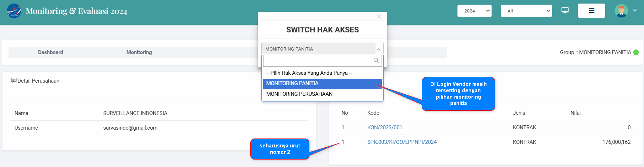The image size is (644, 167).
Task: Switch to the Dashboard tab
Action: 50,52
